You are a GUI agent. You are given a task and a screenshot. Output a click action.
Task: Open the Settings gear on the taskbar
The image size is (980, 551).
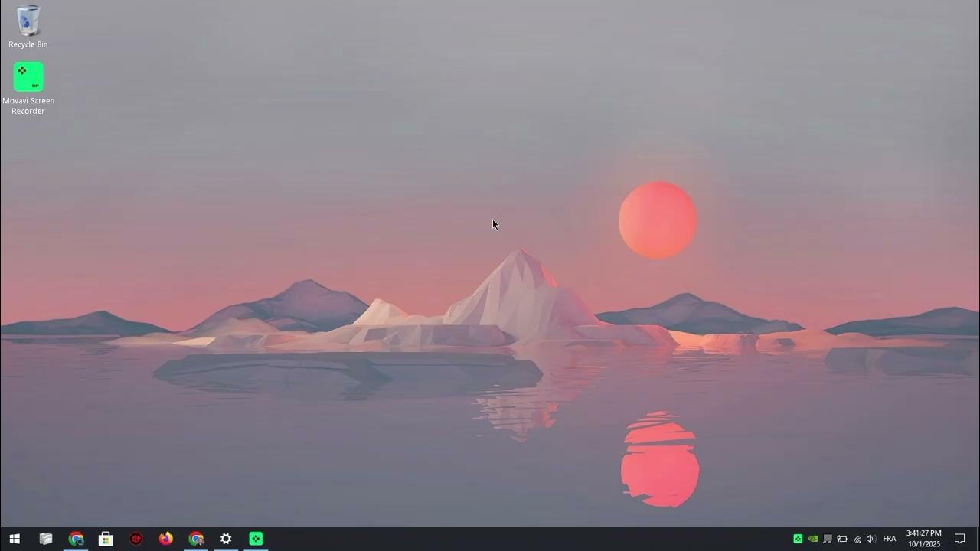(x=226, y=539)
